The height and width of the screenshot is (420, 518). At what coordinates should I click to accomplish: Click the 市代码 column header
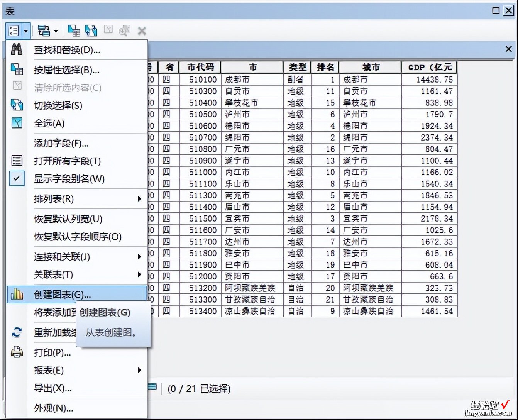point(201,67)
